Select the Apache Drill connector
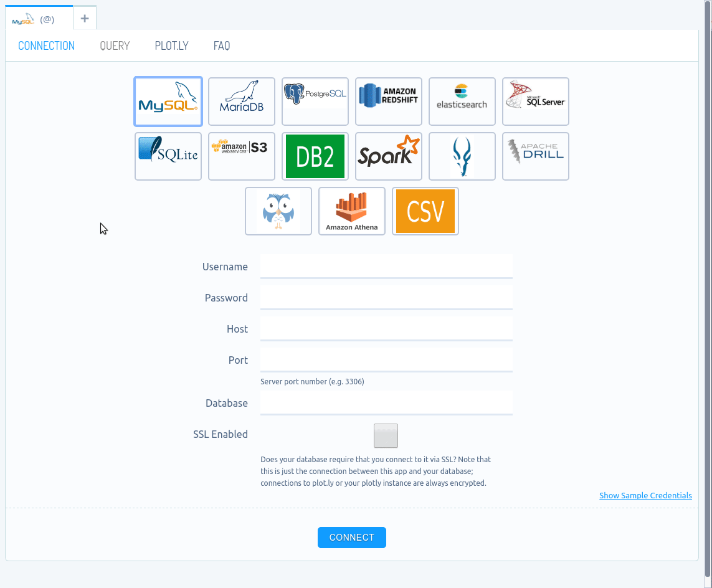The image size is (712, 588). (535, 156)
